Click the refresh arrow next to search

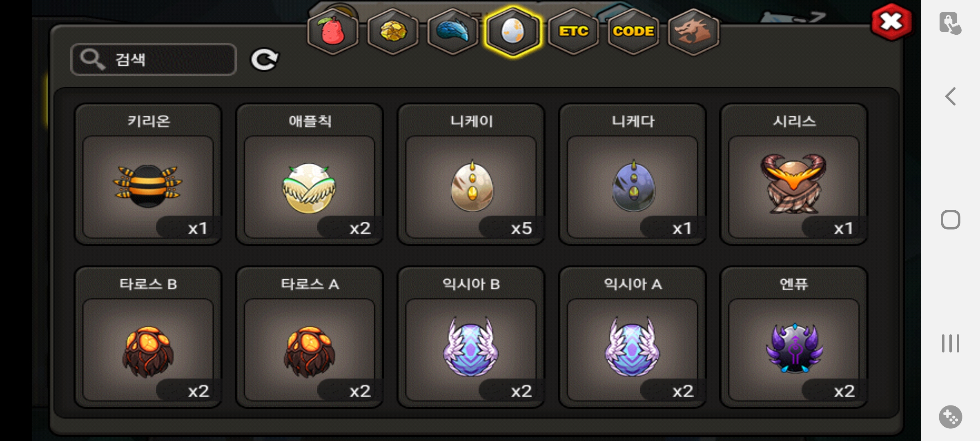(265, 60)
